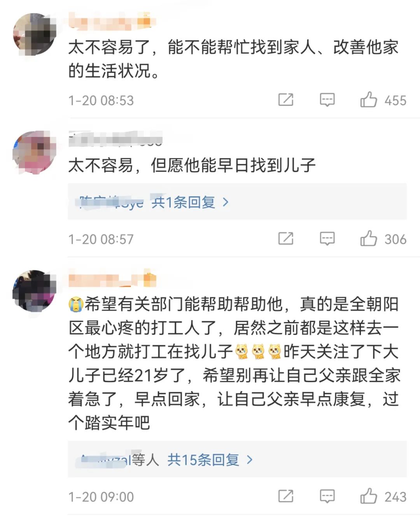Open third commenter's avatar

point(35,291)
